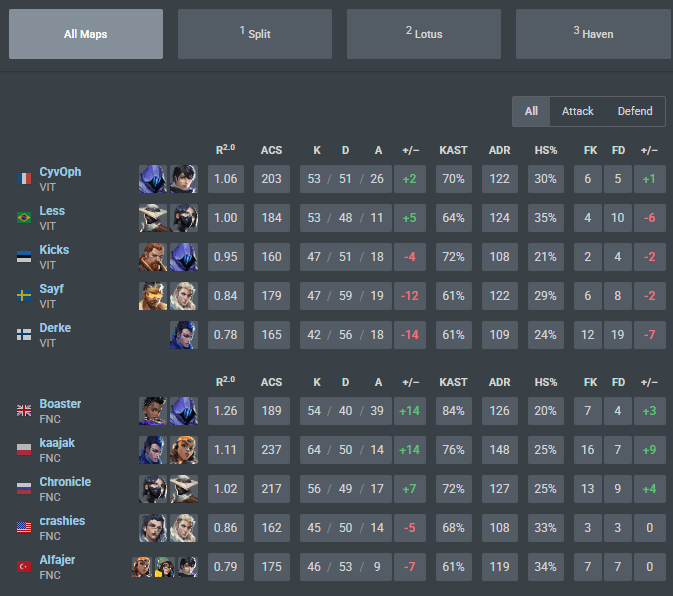Image resolution: width=673 pixels, height=596 pixels.
Task: Open Kicks's player profile link
Action: tap(54, 250)
